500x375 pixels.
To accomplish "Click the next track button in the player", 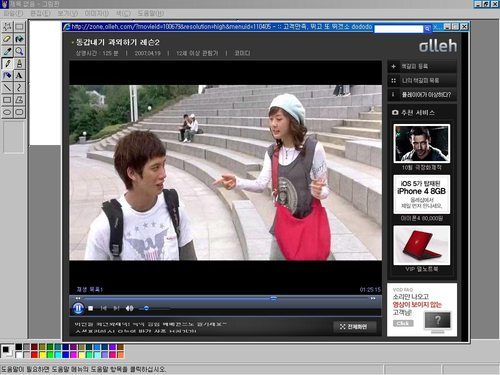I will pyautogui.click(x=116, y=308).
